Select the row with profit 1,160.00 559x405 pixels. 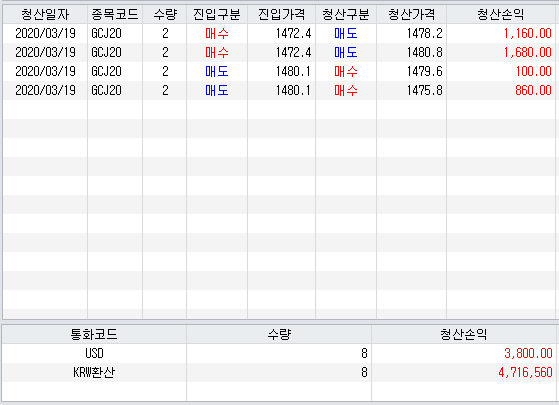[279, 34]
